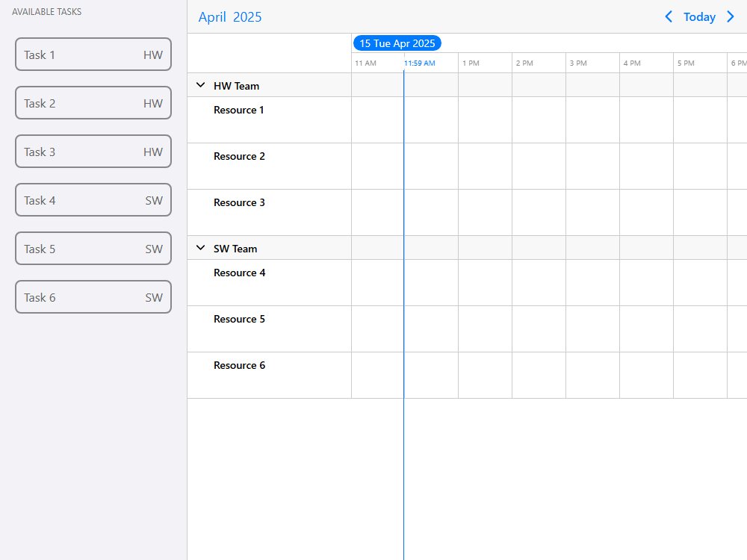
Task: Click the 2 PM time header
Action: tap(524, 63)
